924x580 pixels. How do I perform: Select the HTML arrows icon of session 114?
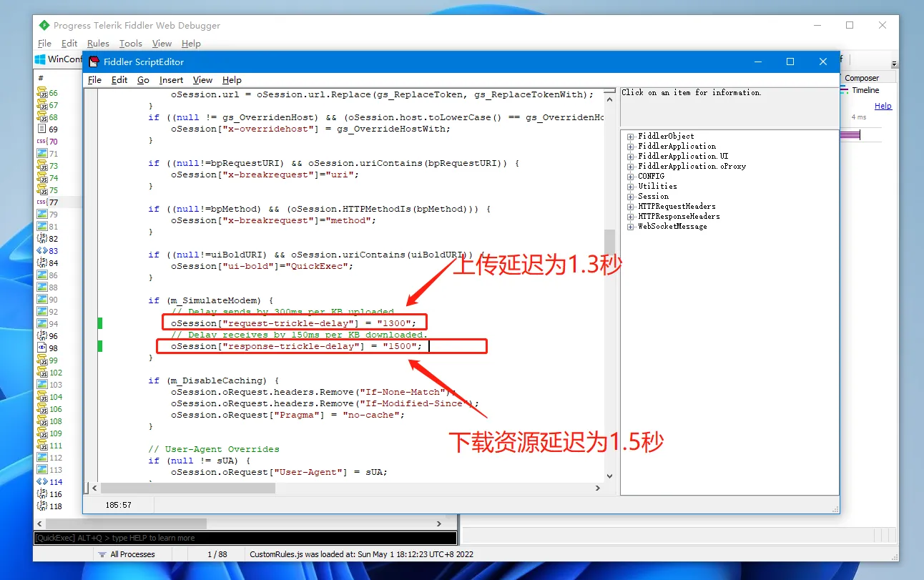click(41, 482)
